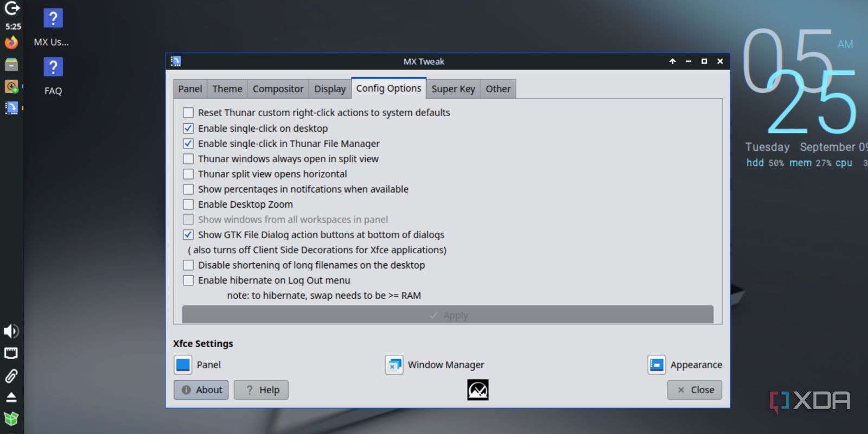The height and width of the screenshot is (434, 868).
Task: Uncheck single-click in Thunar File Manager
Action: pyautogui.click(x=188, y=144)
